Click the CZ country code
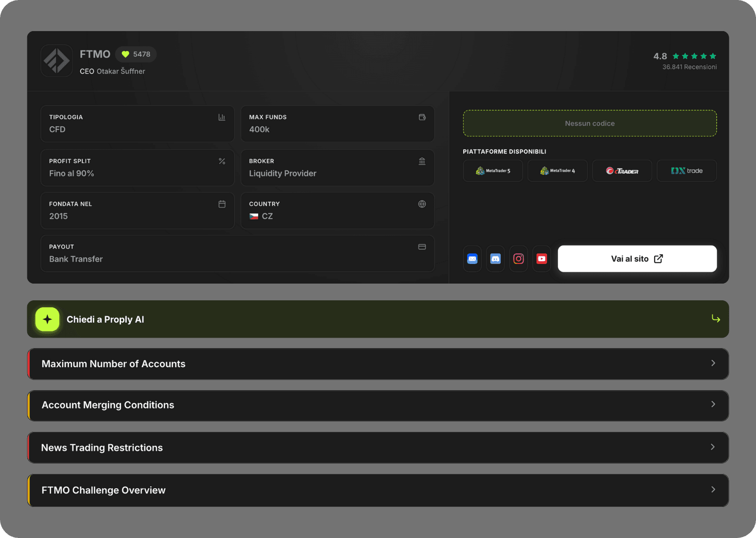The width and height of the screenshot is (756, 538). [267, 216]
